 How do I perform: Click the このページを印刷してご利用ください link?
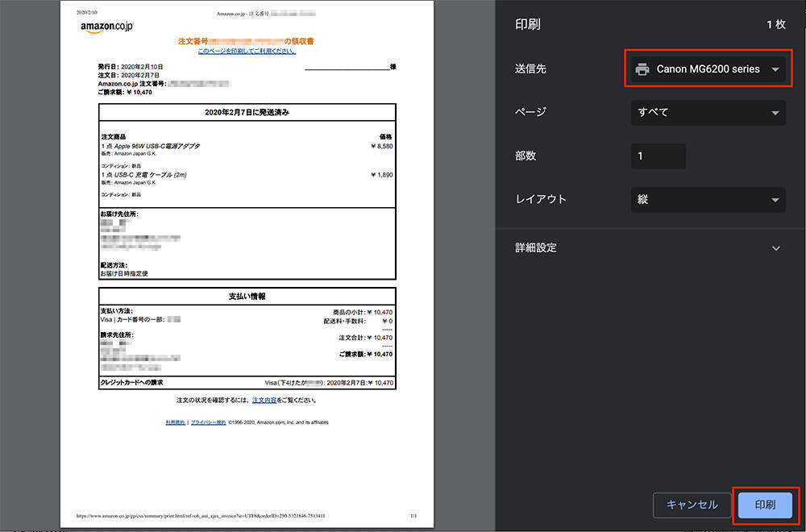pyautogui.click(x=247, y=51)
